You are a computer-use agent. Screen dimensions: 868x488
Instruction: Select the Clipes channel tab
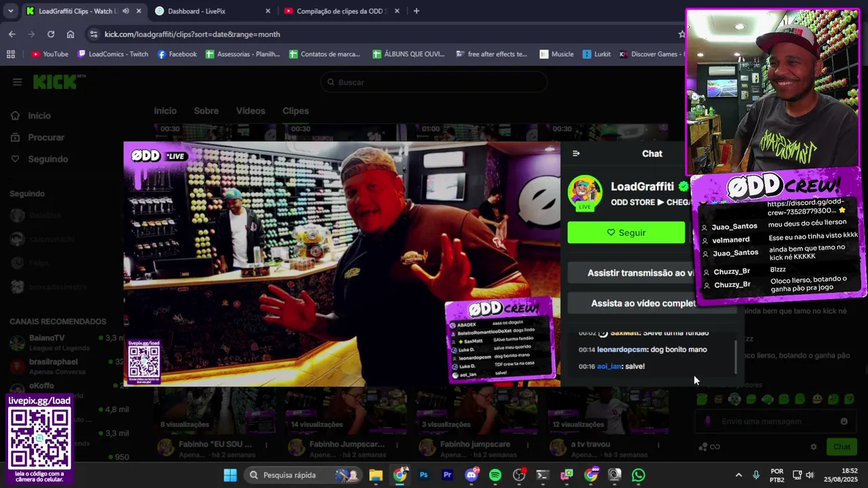point(295,111)
